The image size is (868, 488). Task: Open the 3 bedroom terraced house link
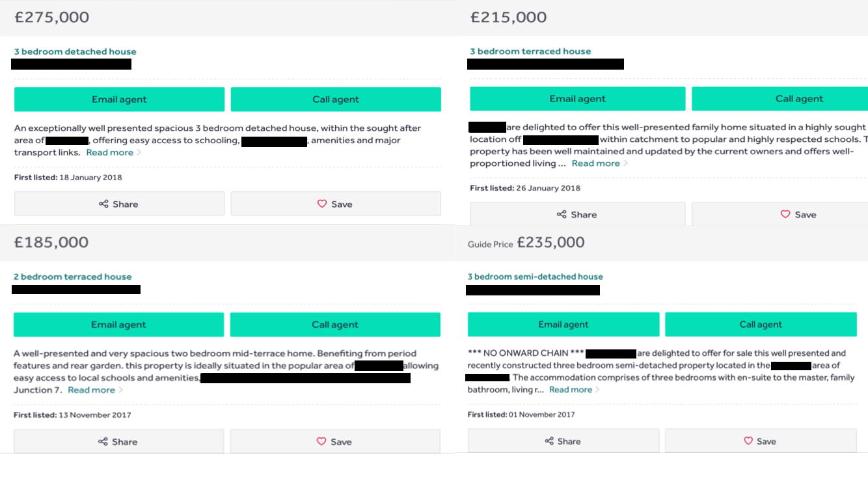coord(530,51)
